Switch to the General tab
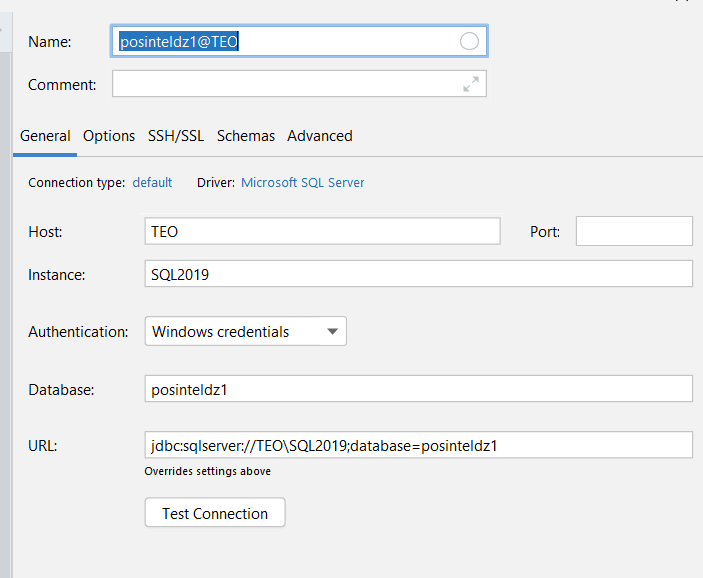 tap(45, 136)
